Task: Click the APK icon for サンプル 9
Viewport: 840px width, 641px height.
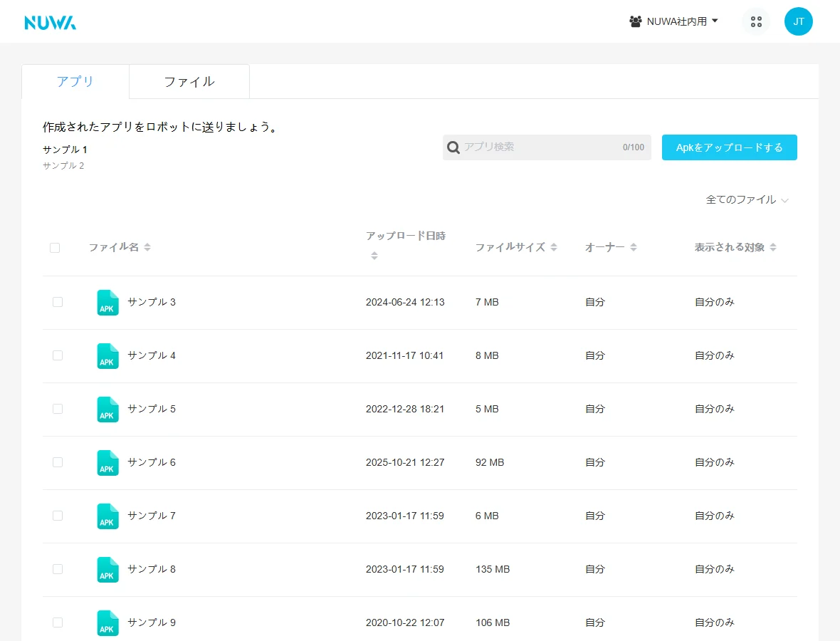Action: (107, 623)
